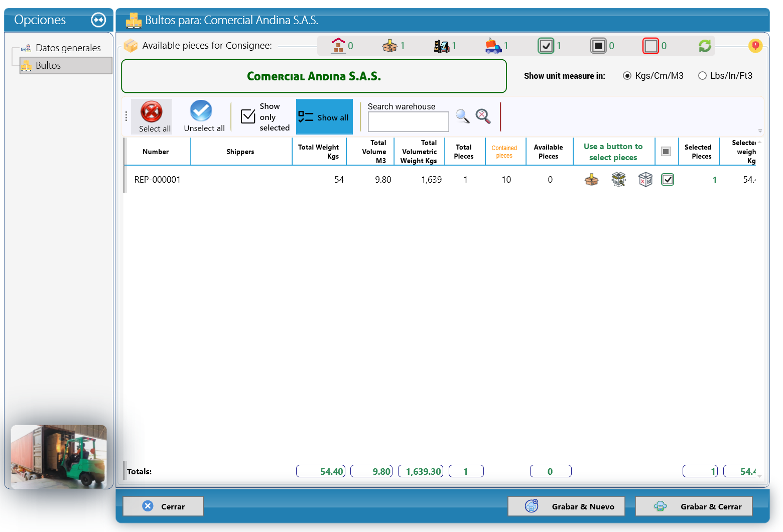Toggle Show only selected

click(266, 117)
